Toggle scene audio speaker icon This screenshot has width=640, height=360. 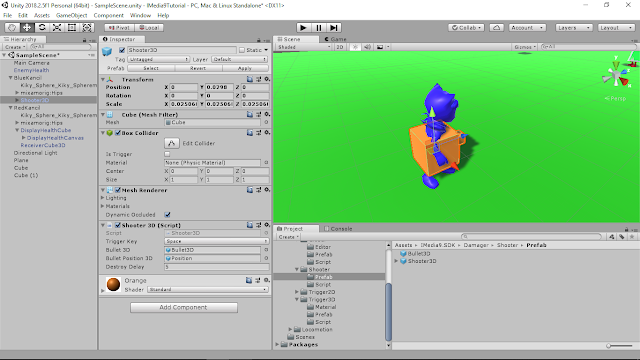click(367, 47)
